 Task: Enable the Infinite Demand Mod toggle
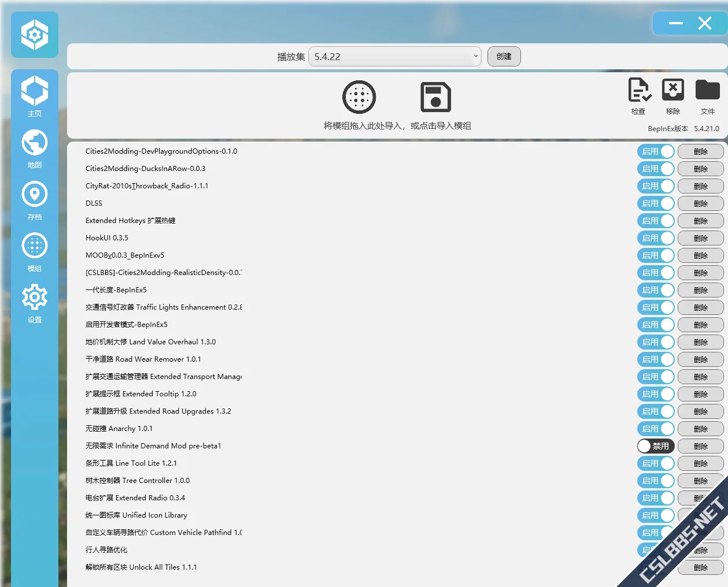tap(656, 446)
